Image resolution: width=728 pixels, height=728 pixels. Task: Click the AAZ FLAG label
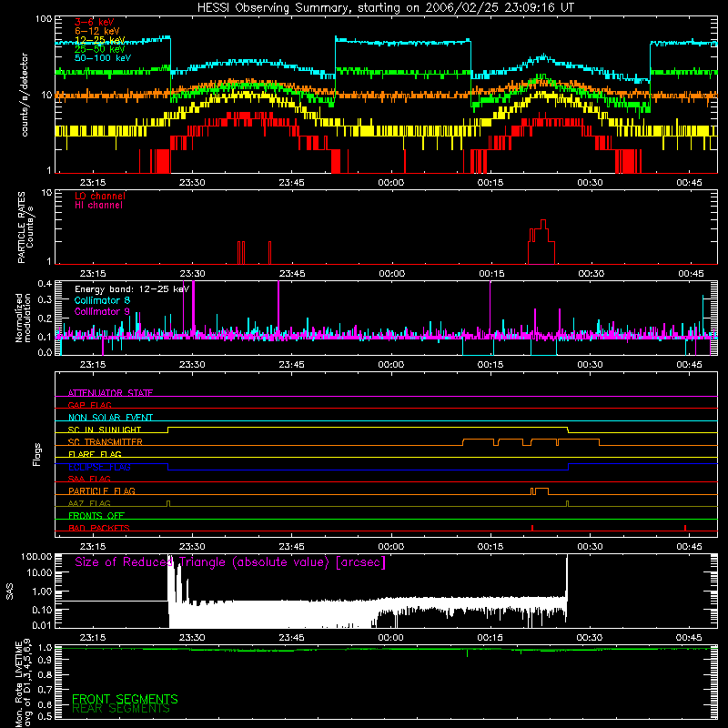pos(89,503)
